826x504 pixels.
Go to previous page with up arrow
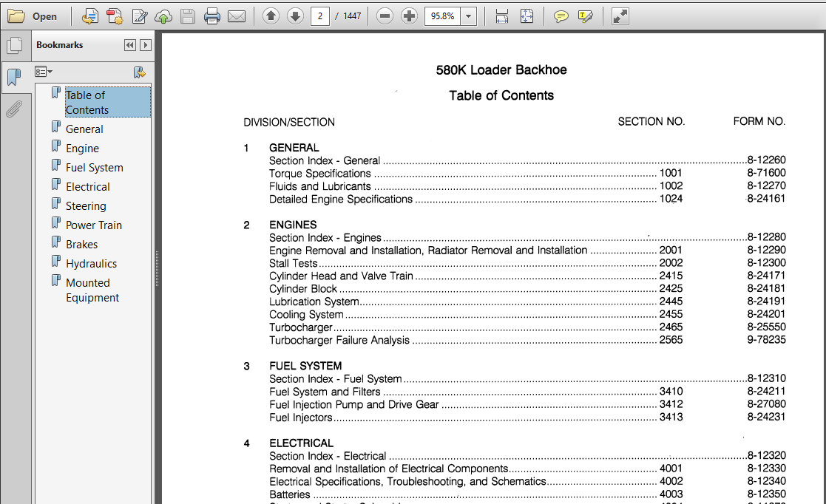coord(271,16)
